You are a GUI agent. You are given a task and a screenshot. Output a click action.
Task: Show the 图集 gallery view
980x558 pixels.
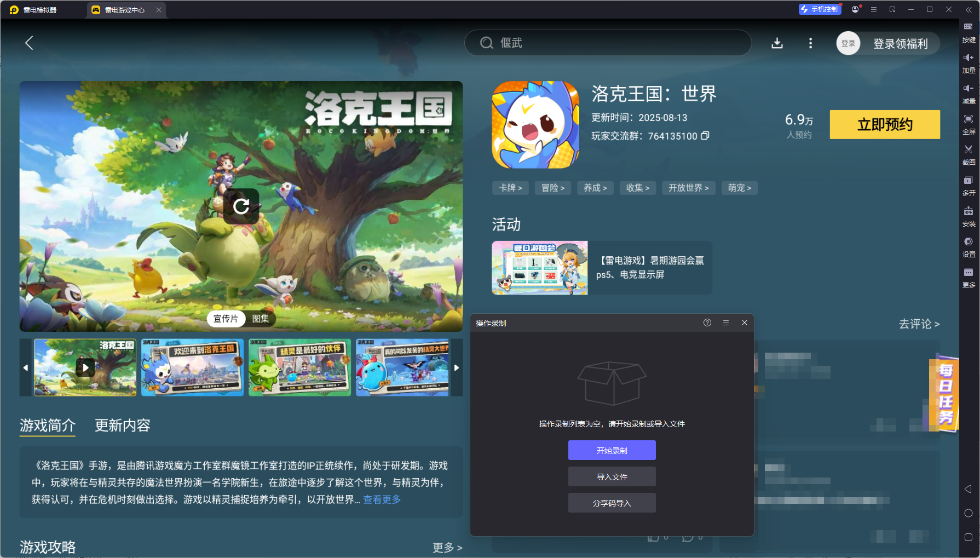pos(261,319)
